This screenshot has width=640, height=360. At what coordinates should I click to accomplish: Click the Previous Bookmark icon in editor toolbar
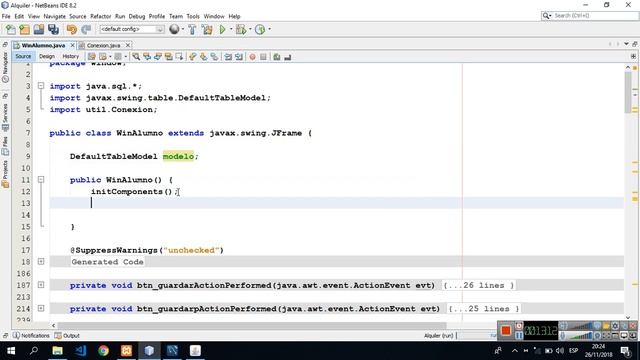tap(193, 57)
